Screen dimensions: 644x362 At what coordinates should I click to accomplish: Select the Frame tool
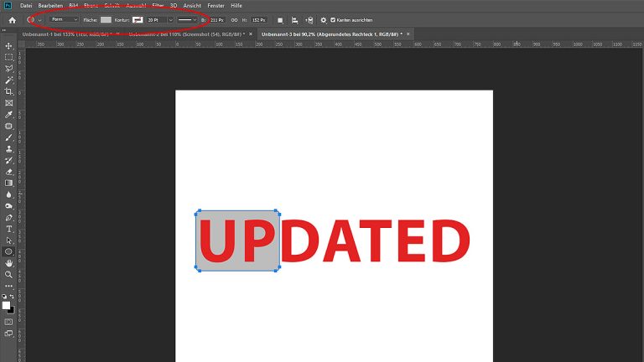pos(8,103)
